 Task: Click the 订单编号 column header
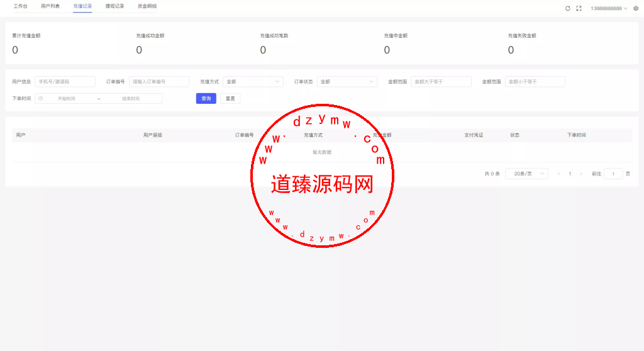coord(245,135)
